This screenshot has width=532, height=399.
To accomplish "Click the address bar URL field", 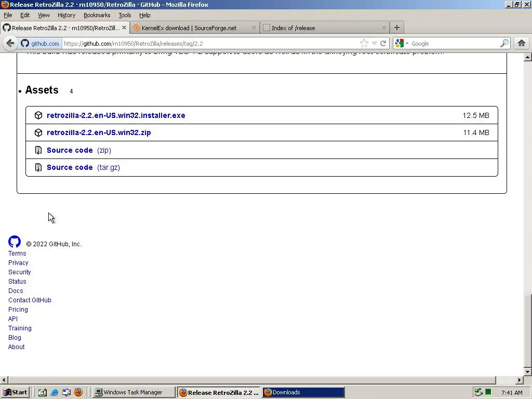I will click(x=210, y=44).
